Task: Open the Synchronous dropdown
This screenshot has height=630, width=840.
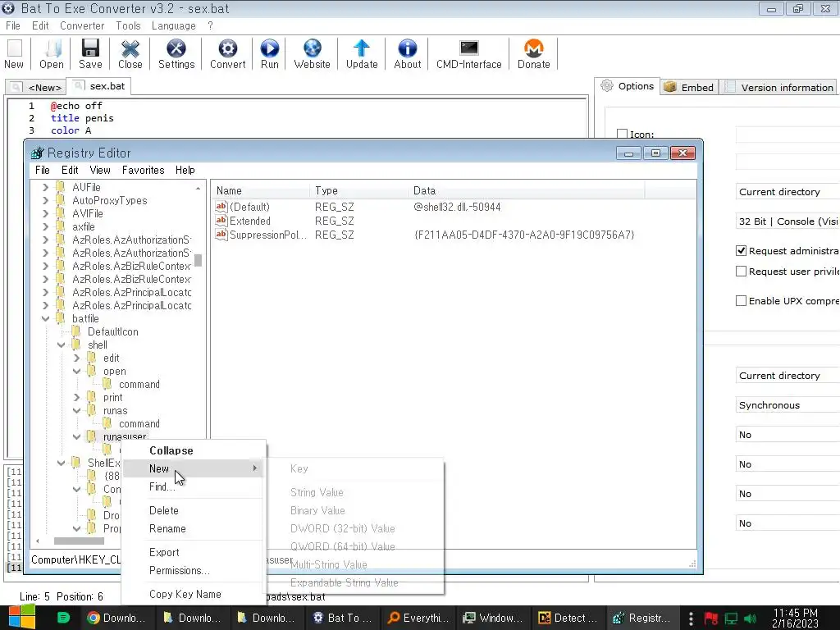Action: [787, 405]
